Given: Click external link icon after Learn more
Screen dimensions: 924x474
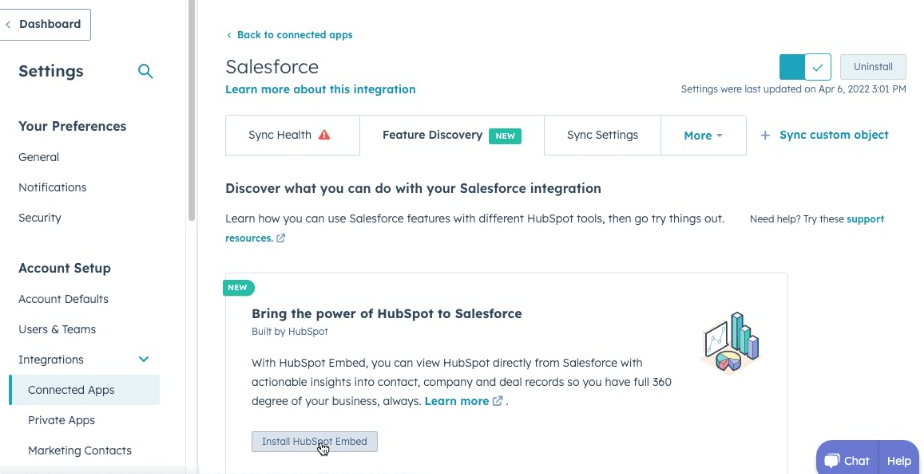Looking at the screenshot, I should tap(497, 401).
